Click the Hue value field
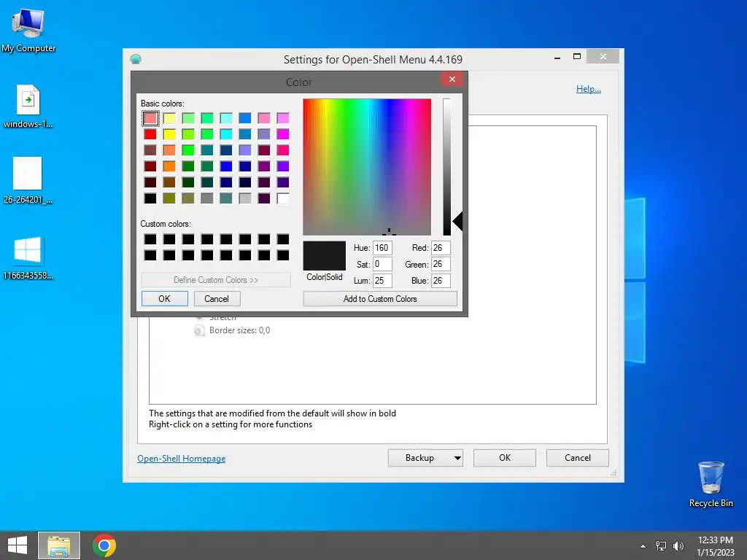This screenshot has height=560, width=747. pos(382,248)
